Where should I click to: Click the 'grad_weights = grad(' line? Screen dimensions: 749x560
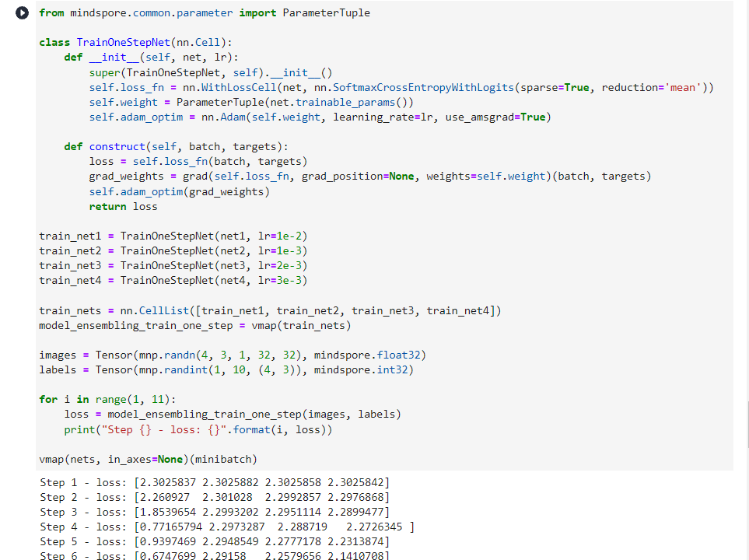click(370, 177)
